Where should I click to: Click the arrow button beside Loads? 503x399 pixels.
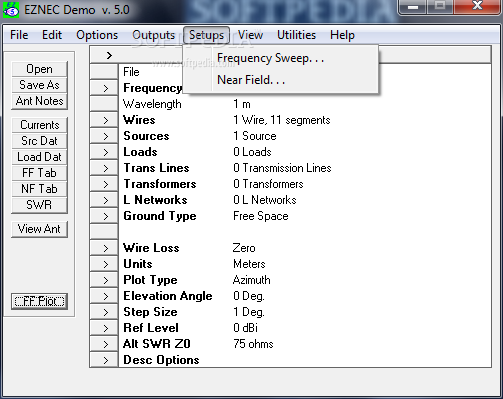coord(104,152)
